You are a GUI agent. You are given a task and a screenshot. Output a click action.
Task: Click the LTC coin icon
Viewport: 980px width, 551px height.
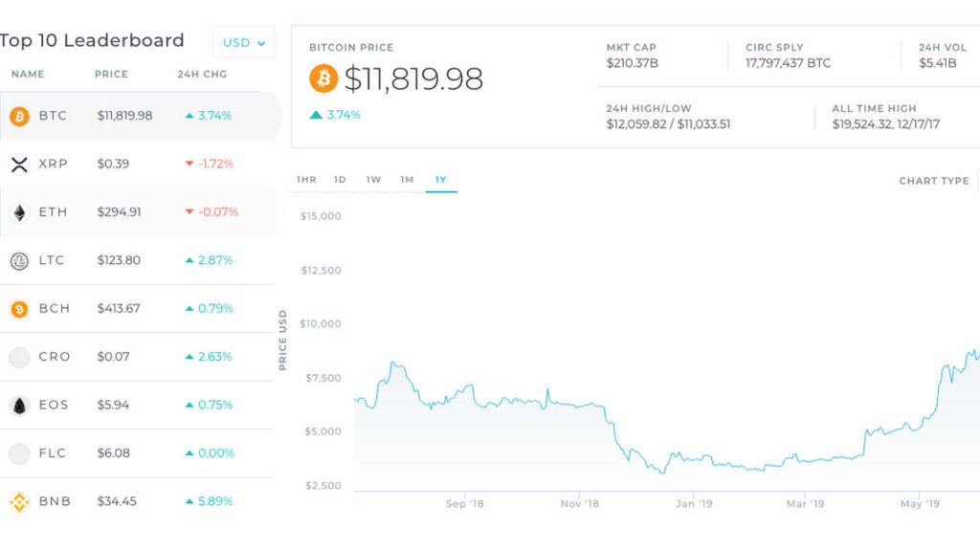(19, 260)
